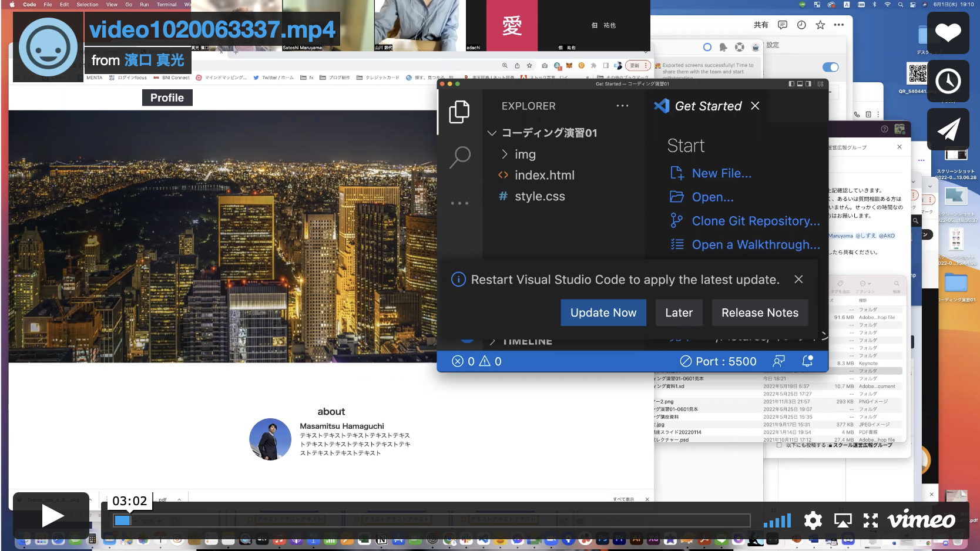980x551 pixels.
Task: Seek within the video progress bar
Action: click(431, 520)
